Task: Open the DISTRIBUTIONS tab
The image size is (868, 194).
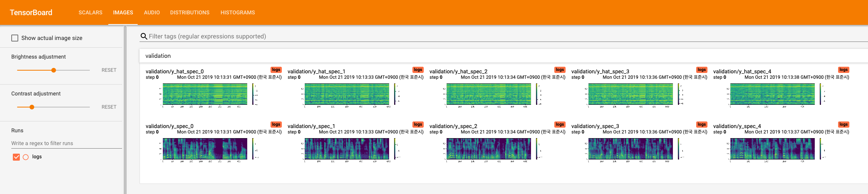Action: [x=190, y=12]
